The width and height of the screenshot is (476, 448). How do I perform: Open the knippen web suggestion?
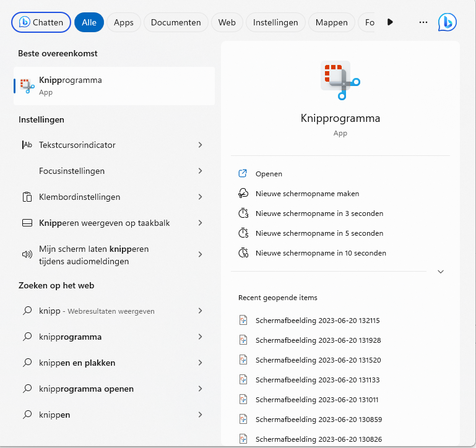(x=114, y=415)
